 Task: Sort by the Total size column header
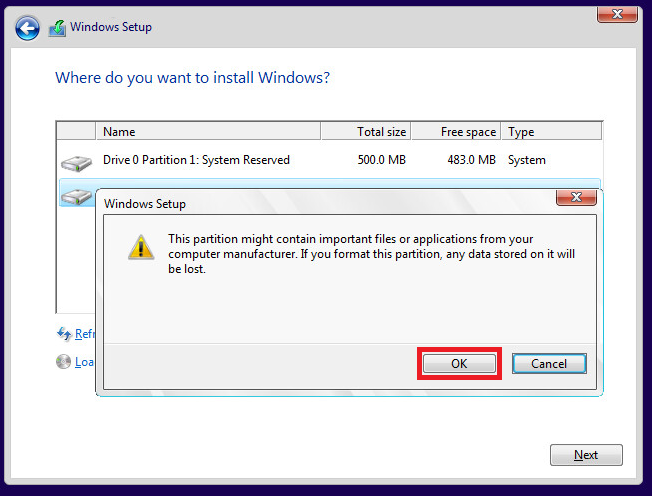point(366,131)
